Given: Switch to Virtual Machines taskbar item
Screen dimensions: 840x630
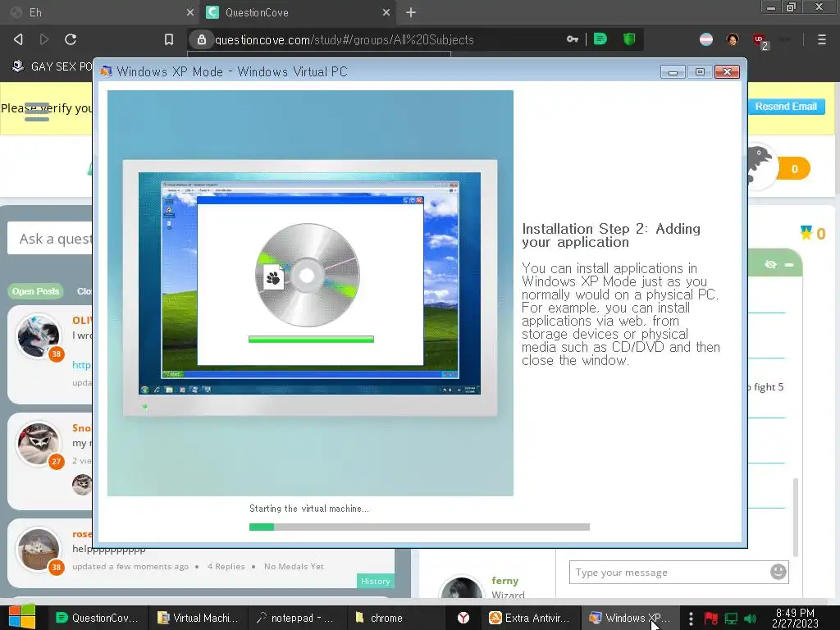Looking at the screenshot, I should (x=198, y=618).
